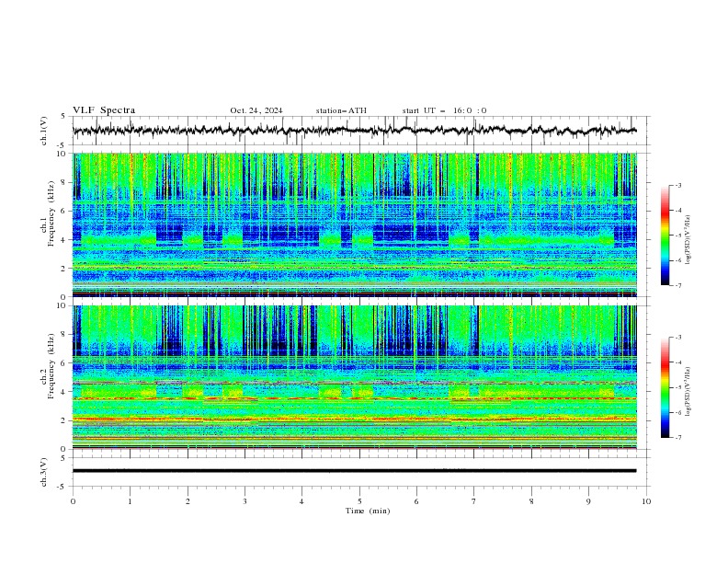Click the "station=ATH" header label

(341, 110)
